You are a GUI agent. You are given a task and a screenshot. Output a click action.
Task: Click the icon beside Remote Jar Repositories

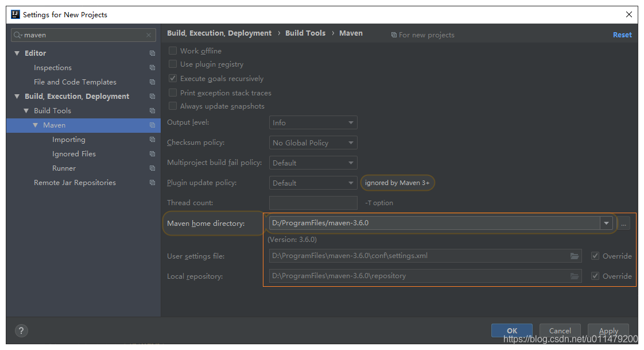152,183
